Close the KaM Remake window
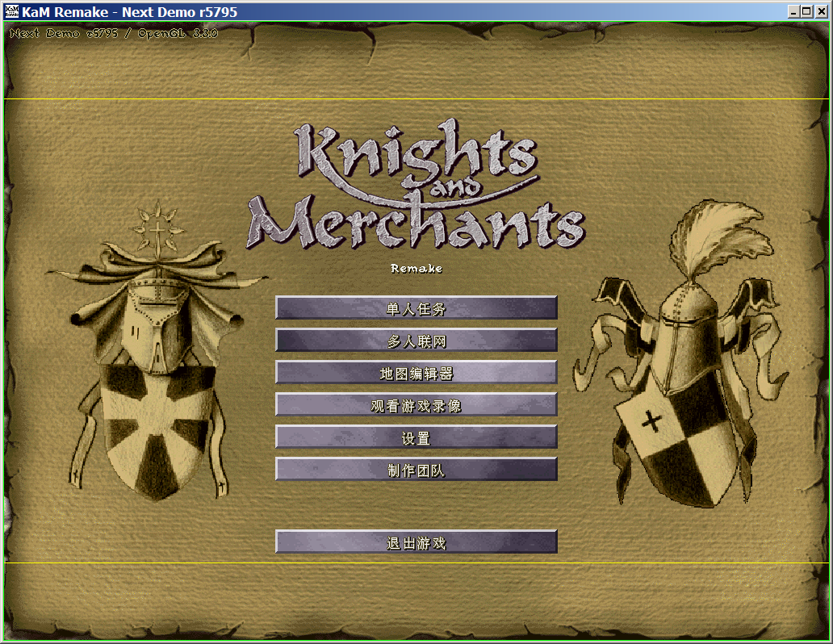Image resolution: width=833 pixels, height=644 pixels. pyautogui.click(x=822, y=11)
